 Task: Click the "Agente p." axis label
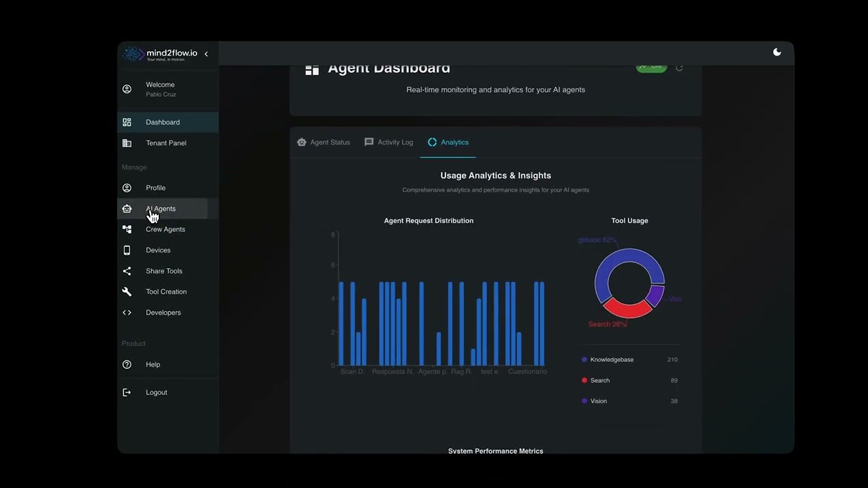(x=433, y=371)
